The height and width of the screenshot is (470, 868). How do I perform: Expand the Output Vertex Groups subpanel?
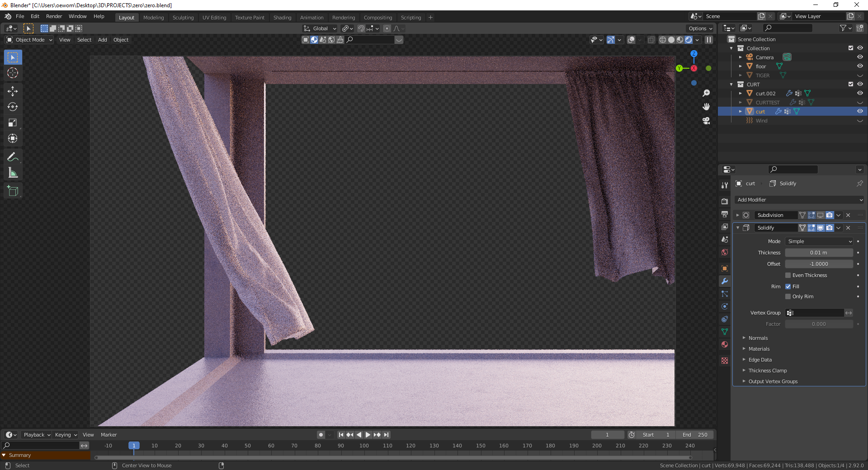[773, 381]
